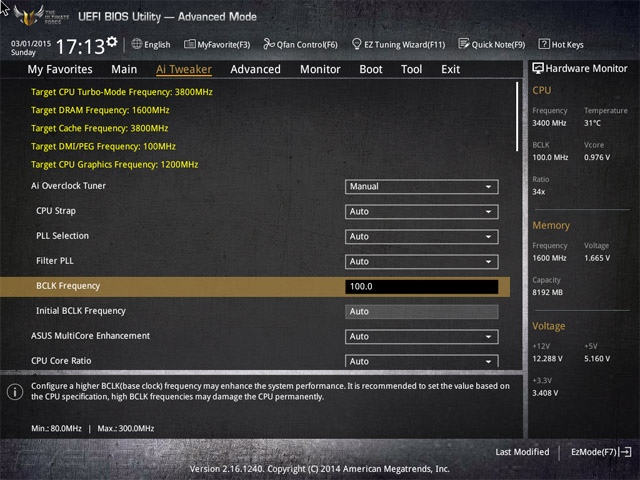
Task: Select the BCLK Frequency row label
Action: click(68, 286)
